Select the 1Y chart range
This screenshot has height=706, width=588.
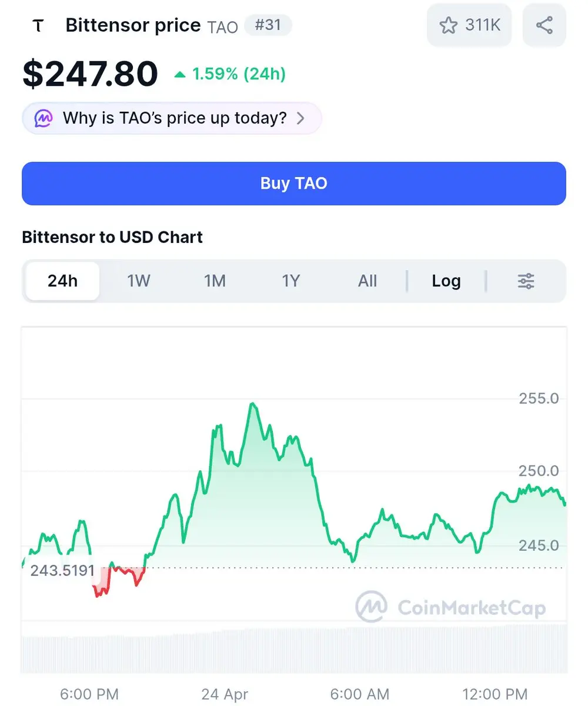[291, 281]
